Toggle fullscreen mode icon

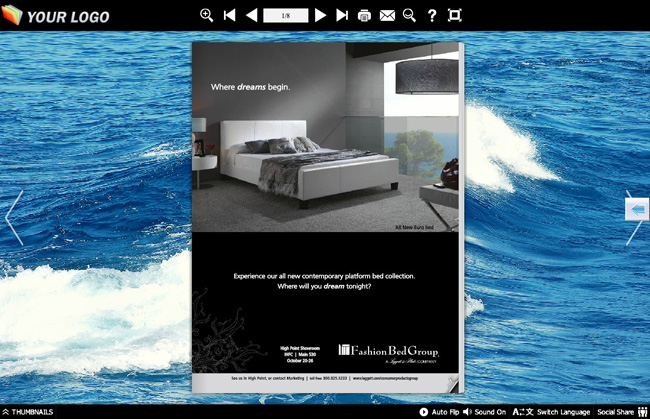click(455, 16)
